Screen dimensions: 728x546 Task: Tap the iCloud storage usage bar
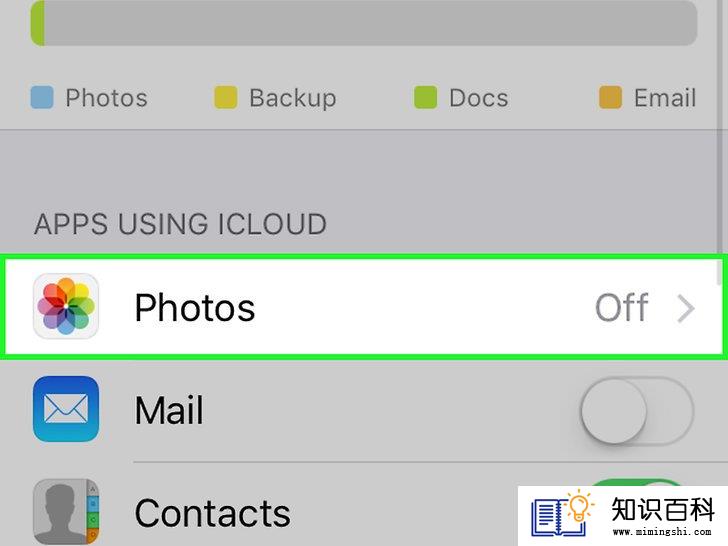click(x=364, y=23)
